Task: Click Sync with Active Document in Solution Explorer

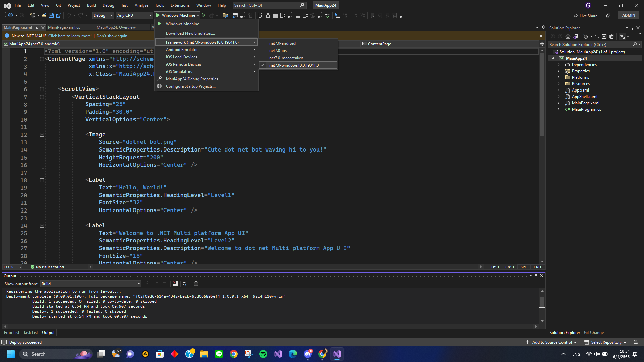Action: 597,36
